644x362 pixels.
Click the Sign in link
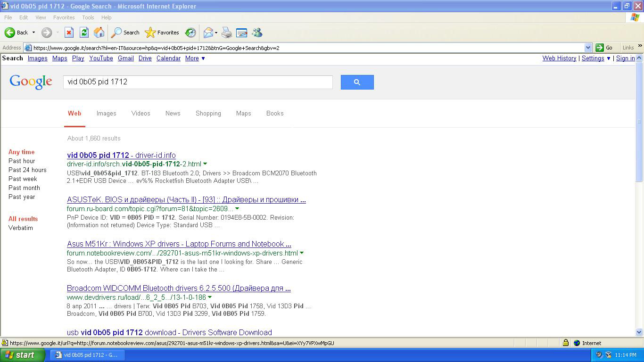pos(625,58)
